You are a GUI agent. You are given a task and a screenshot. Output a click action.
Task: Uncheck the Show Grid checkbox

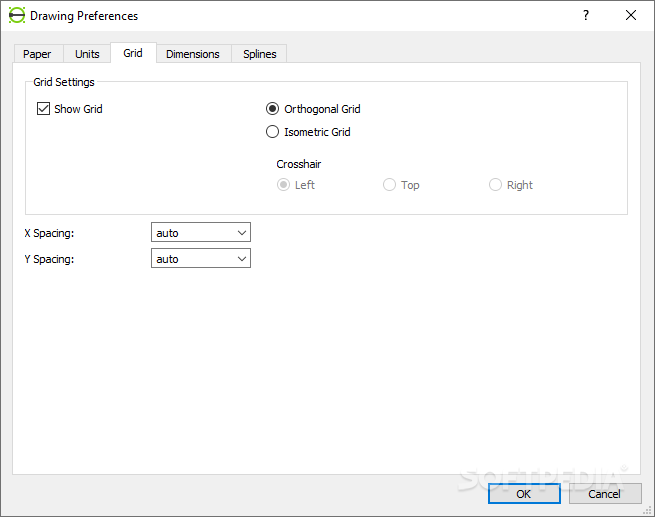[x=43, y=109]
